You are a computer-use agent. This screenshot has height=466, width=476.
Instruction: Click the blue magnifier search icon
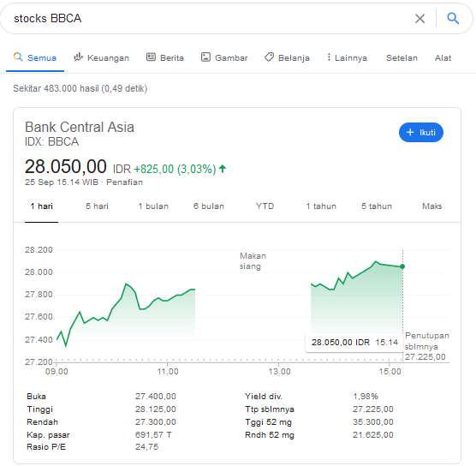tap(453, 18)
